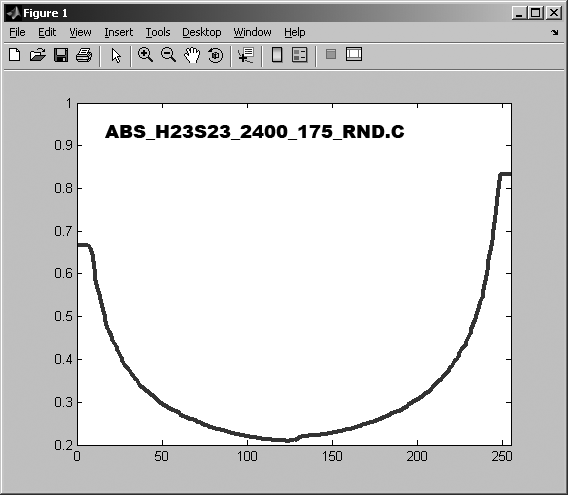The width and height of the screenshot is (568, 495).
Task: Open the Insert menu
Action: 118,32
